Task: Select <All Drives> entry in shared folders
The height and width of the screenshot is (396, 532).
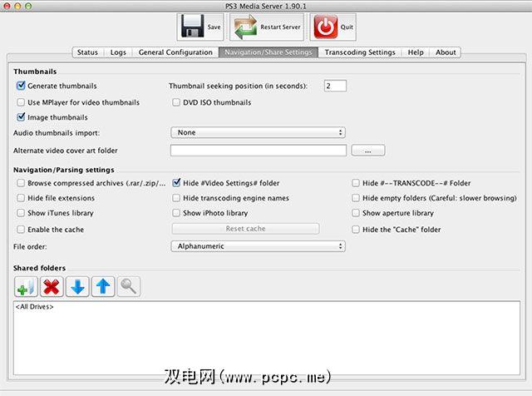Action: pos(35,307)
